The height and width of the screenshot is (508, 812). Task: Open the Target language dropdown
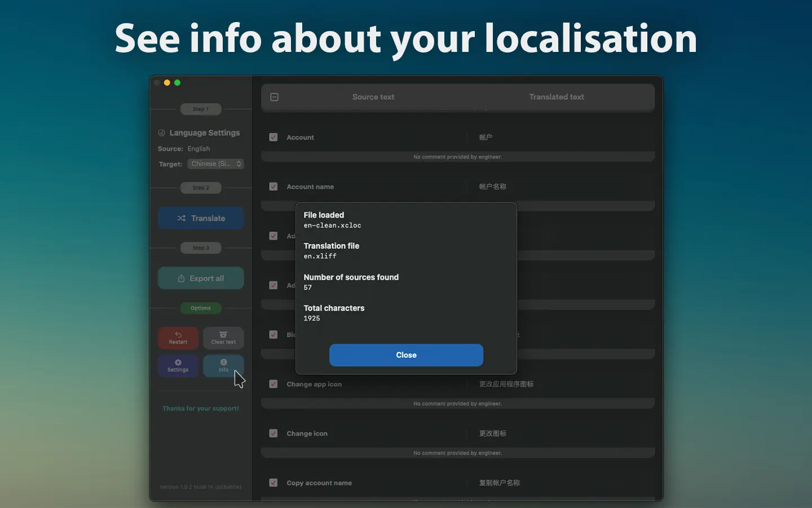pyautogui.click(x=215, y=164)
